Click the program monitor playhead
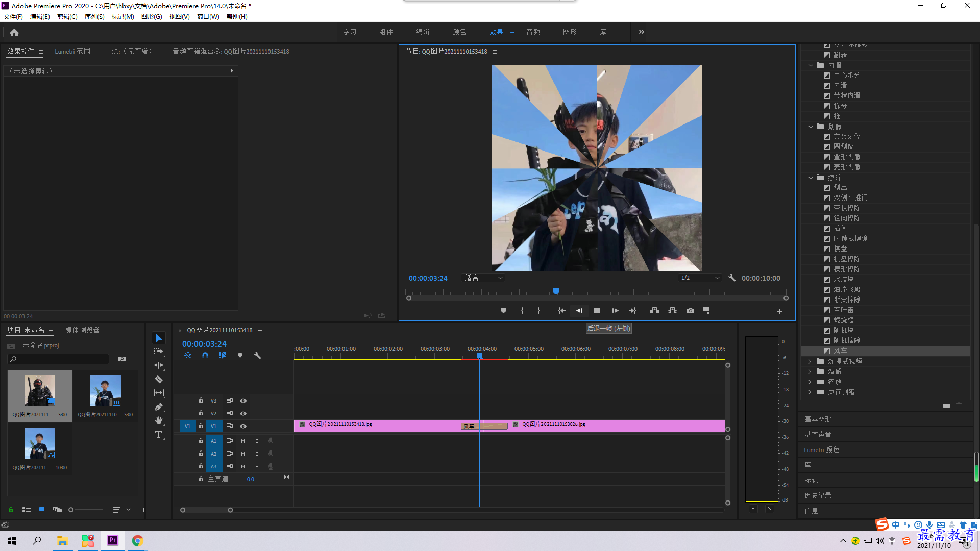The width and height of the screenshot is (980, 551). [x=556, y=291]
